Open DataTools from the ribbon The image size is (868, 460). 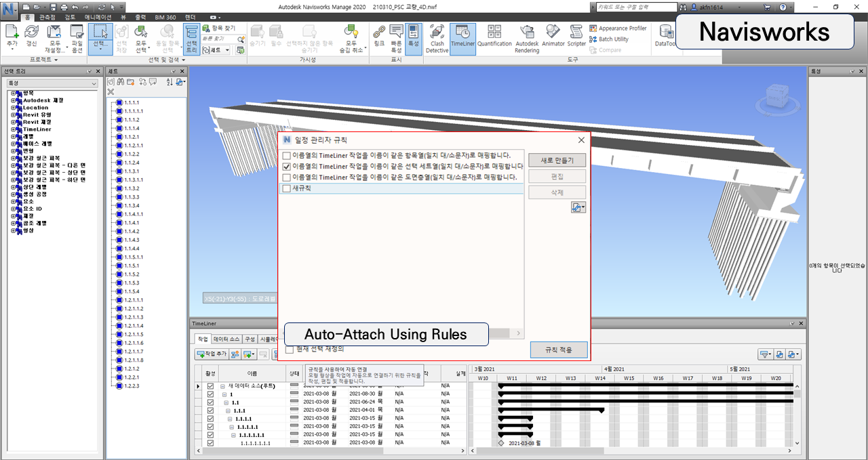click(666, 36)
